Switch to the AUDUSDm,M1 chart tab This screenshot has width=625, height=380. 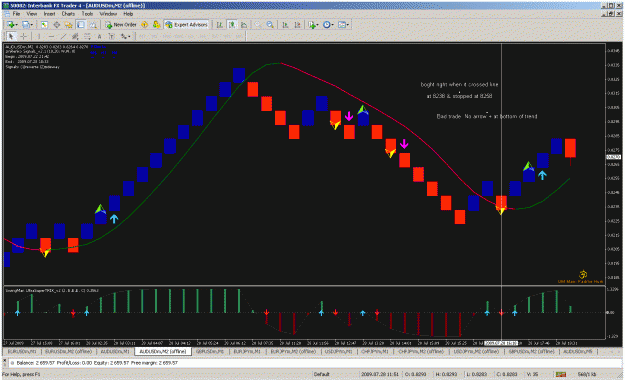coord(115,352)
